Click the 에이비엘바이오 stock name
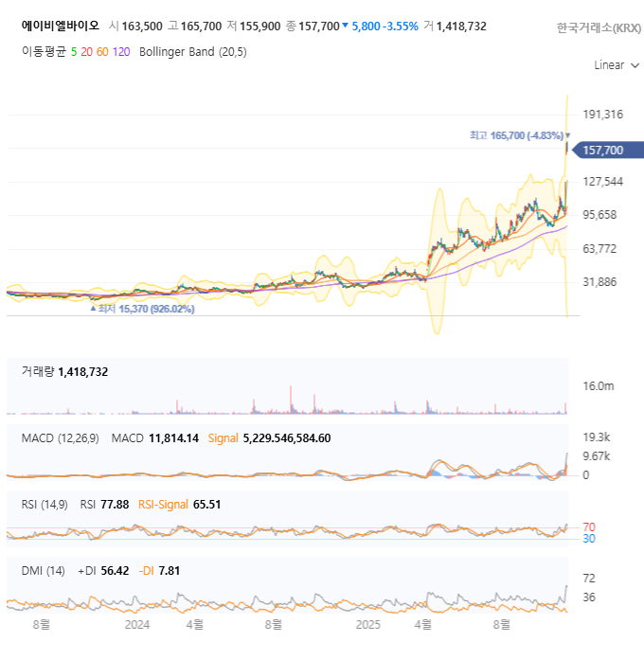This screenshot has width=644, height=660. point(61,27)
